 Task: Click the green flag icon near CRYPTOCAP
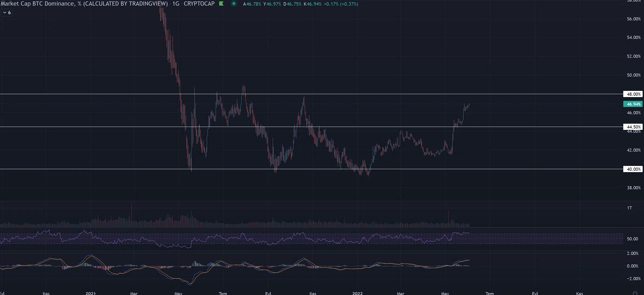(221, 4)
